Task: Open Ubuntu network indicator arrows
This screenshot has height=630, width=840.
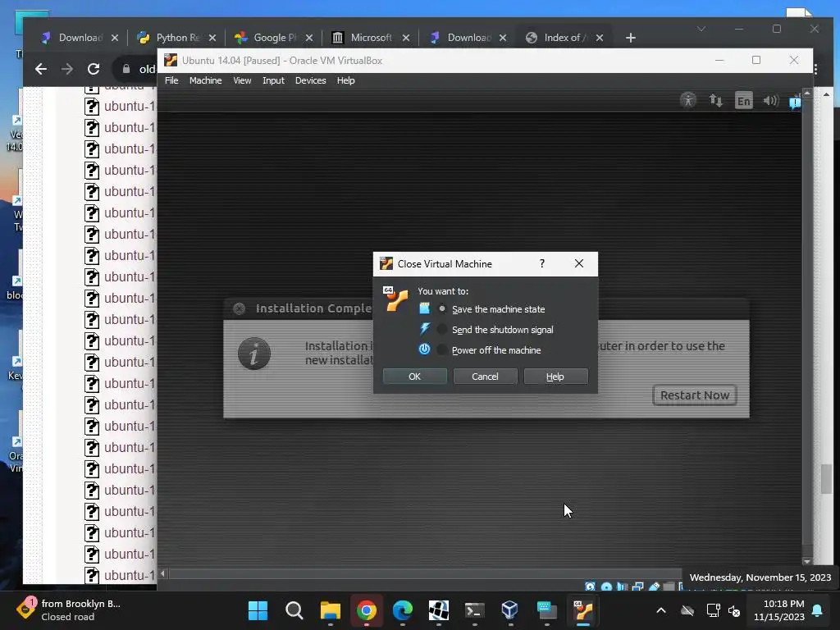Action: click(715, 100)
